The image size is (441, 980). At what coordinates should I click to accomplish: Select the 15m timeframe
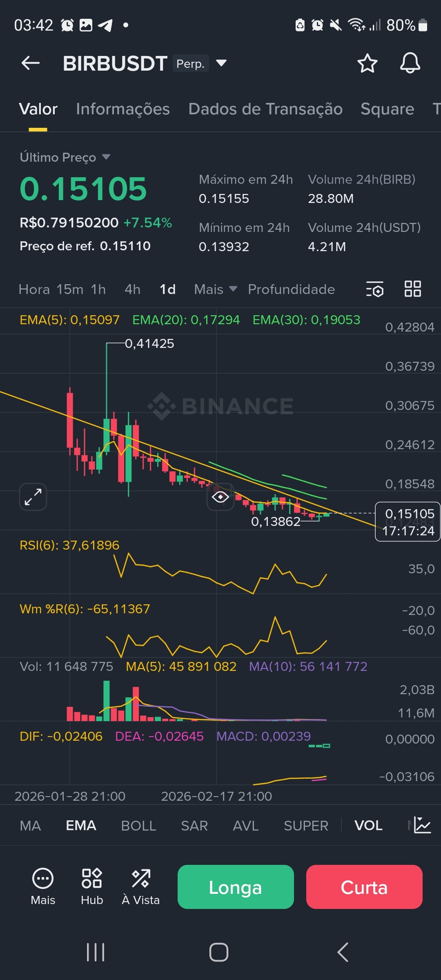tap(70, 289)
